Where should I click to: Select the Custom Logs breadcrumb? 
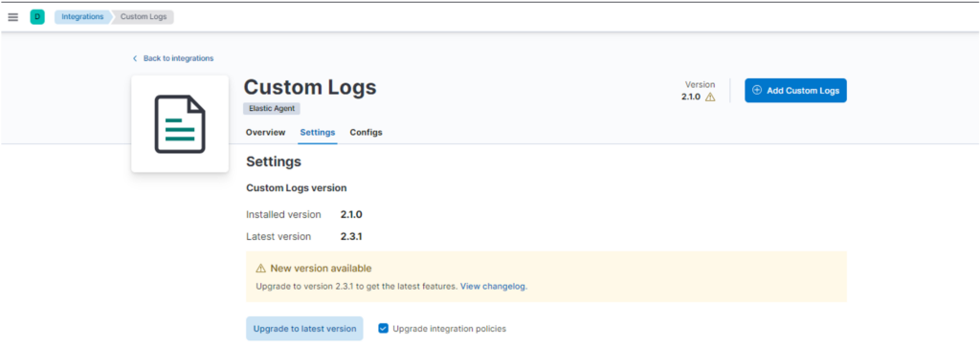(144, 17)
